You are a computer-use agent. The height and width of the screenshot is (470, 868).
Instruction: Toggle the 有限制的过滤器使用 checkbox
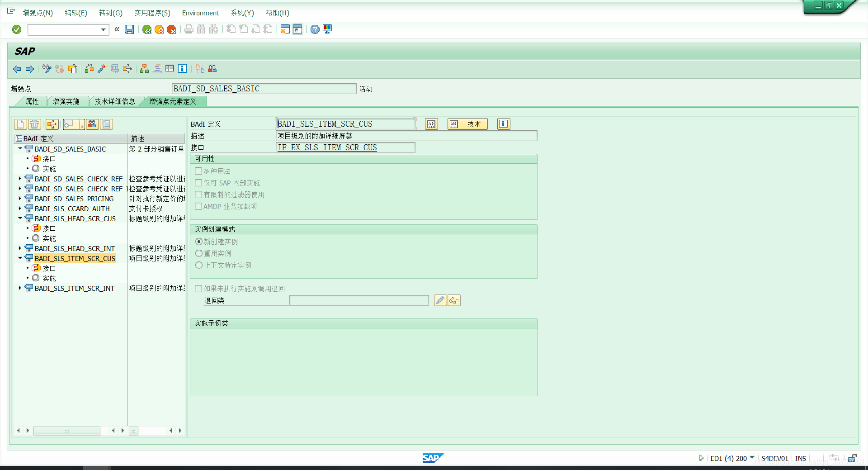pyautogui.click(x=198, y=195)
